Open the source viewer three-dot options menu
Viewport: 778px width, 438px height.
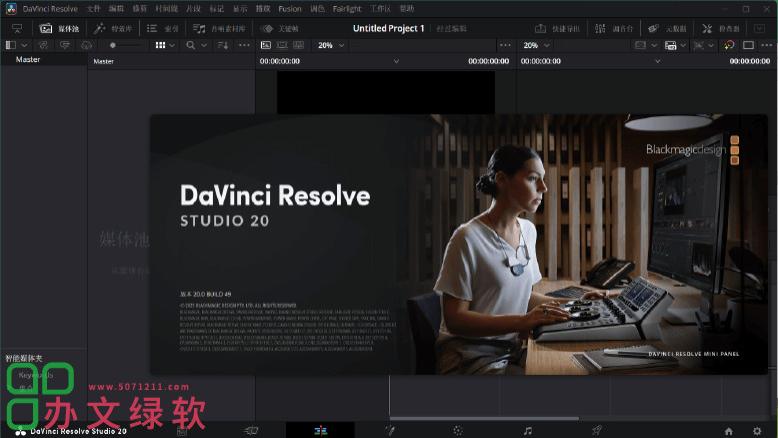tap(505, 45)
